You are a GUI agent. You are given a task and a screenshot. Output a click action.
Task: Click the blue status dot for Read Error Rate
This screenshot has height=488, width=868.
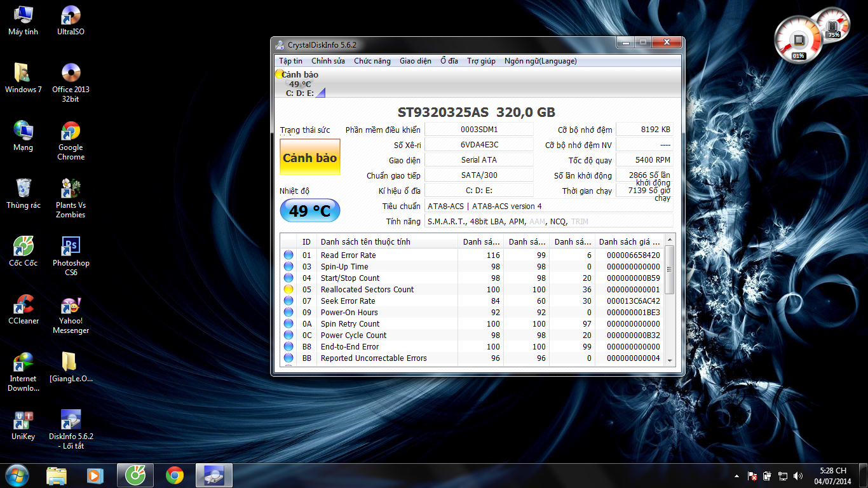pos(288,255)
